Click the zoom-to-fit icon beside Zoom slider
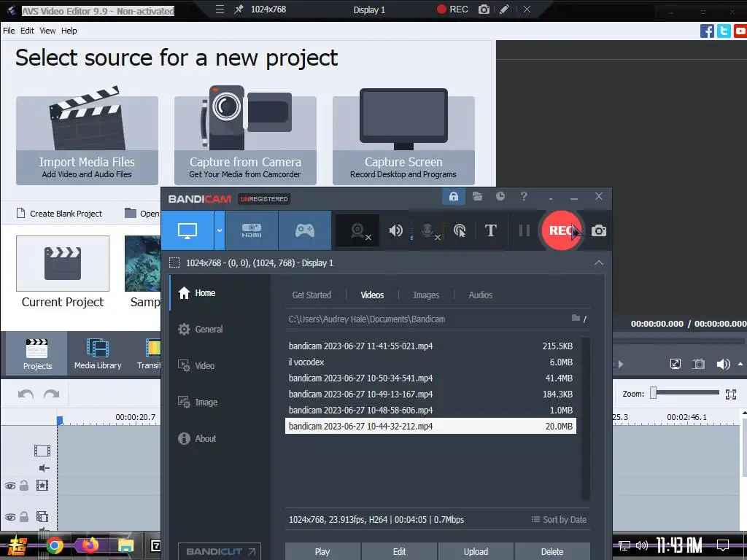Image resolution: width=747 pixels, height=560 pixels. 731,394
